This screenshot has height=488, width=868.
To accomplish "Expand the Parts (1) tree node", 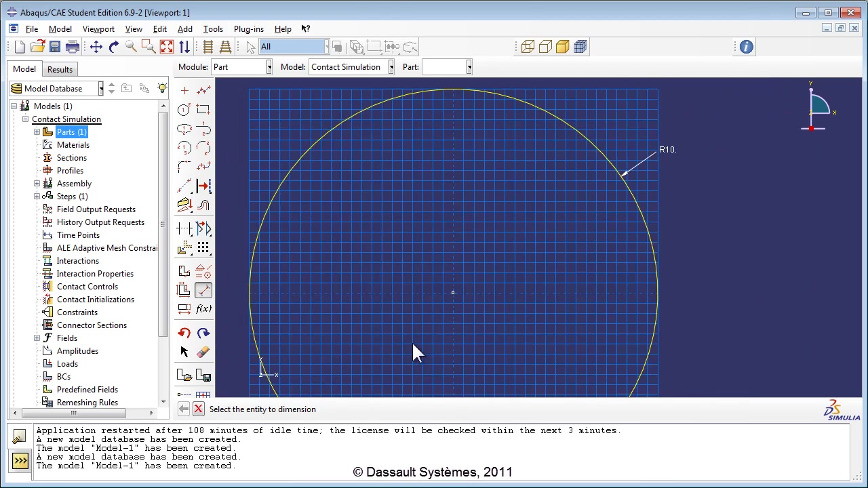I will point(37,132).
